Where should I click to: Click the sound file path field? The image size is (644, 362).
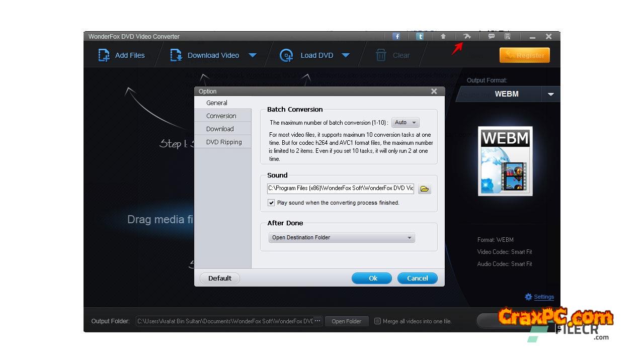point(341,189)
